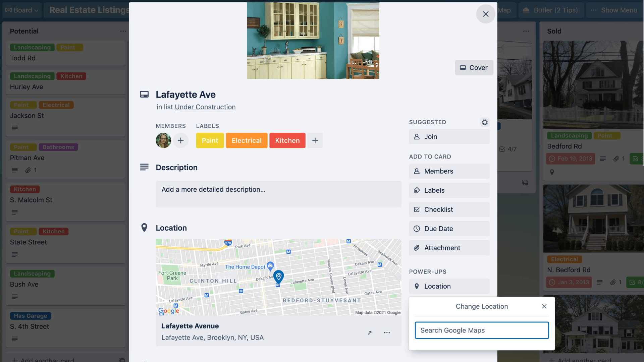
Task: Close the Change Location popup
Action: (x=544, y=306)
